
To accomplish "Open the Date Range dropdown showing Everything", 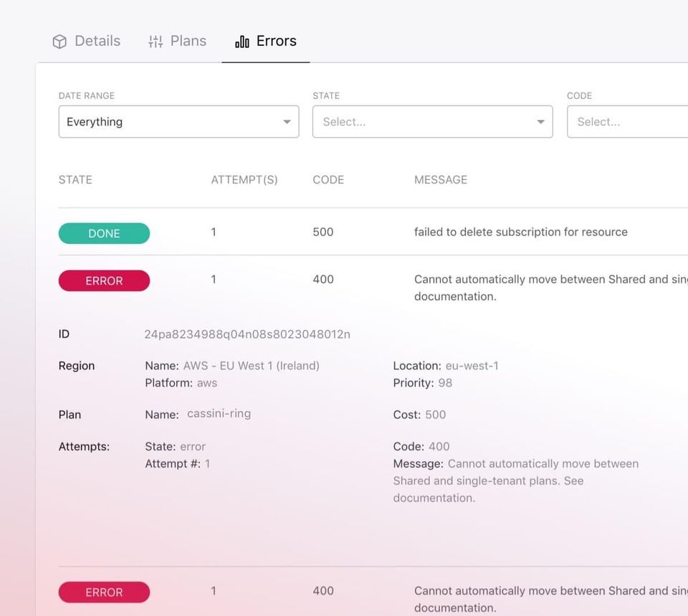I will pyautogui.click(x=179, y=122).
